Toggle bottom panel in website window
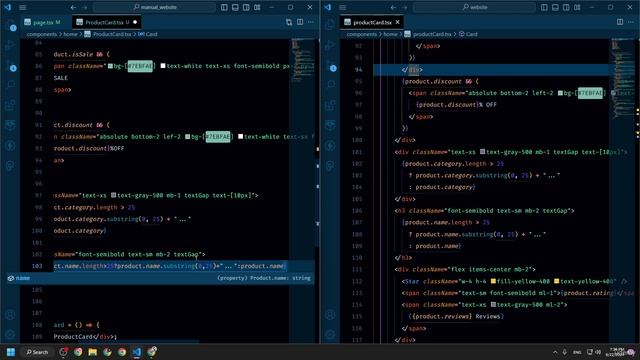Image resolution: width=640 pixels, height=360 pixels. coord(556,7)
